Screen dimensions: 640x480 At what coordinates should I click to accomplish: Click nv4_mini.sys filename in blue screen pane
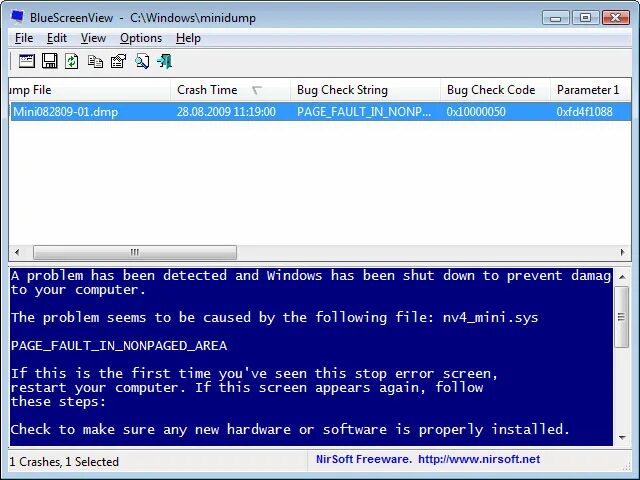click(x=491, y=318)
